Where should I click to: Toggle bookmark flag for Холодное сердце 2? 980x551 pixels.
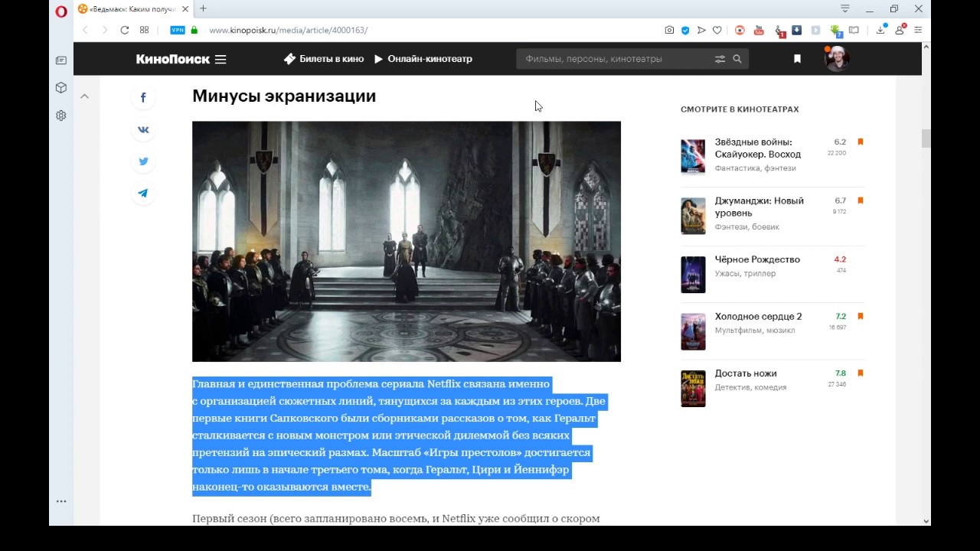click(x=861, y=316)
